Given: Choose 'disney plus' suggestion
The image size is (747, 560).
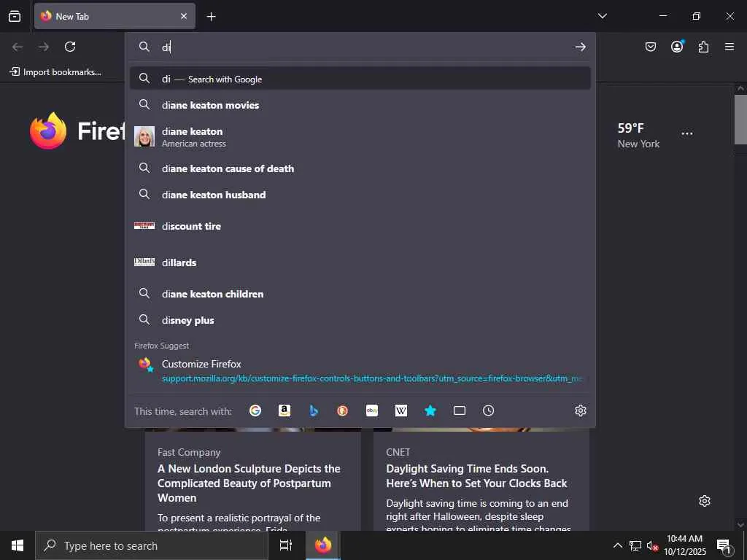Looking at the screenshot, I should pos(360,320).
